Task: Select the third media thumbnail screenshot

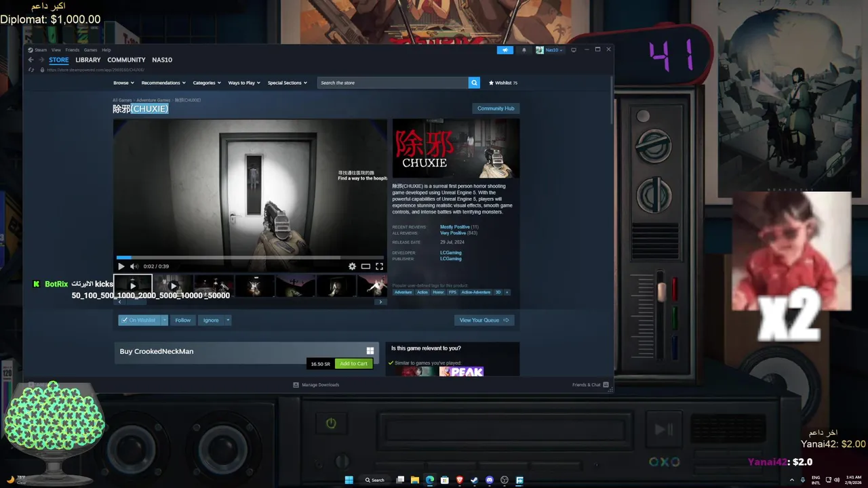Action: [214, 285]
